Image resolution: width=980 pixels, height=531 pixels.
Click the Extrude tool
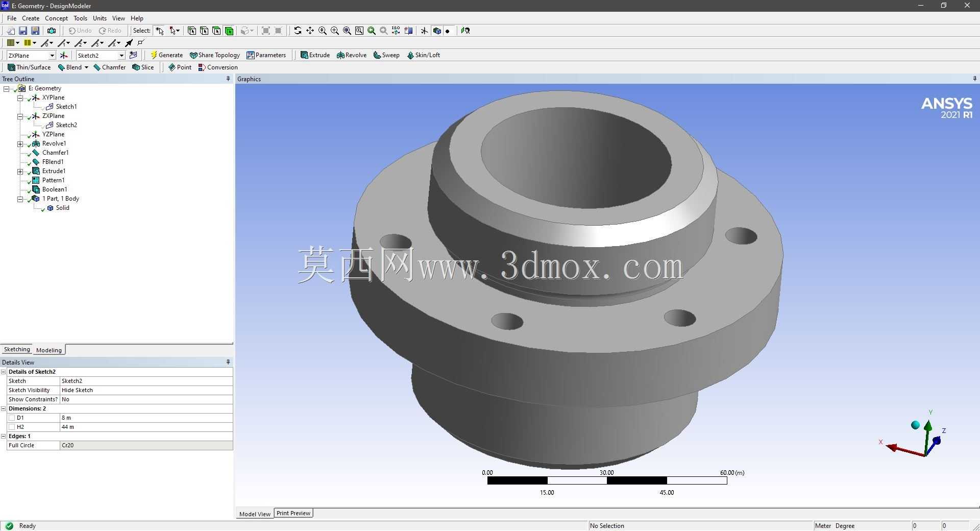click(315, 55)
